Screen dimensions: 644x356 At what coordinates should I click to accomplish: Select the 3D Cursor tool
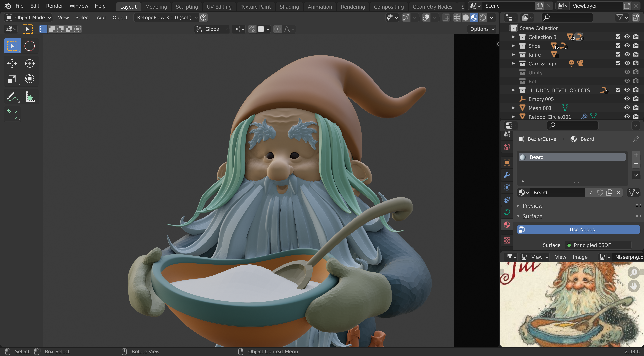(30, 46)
